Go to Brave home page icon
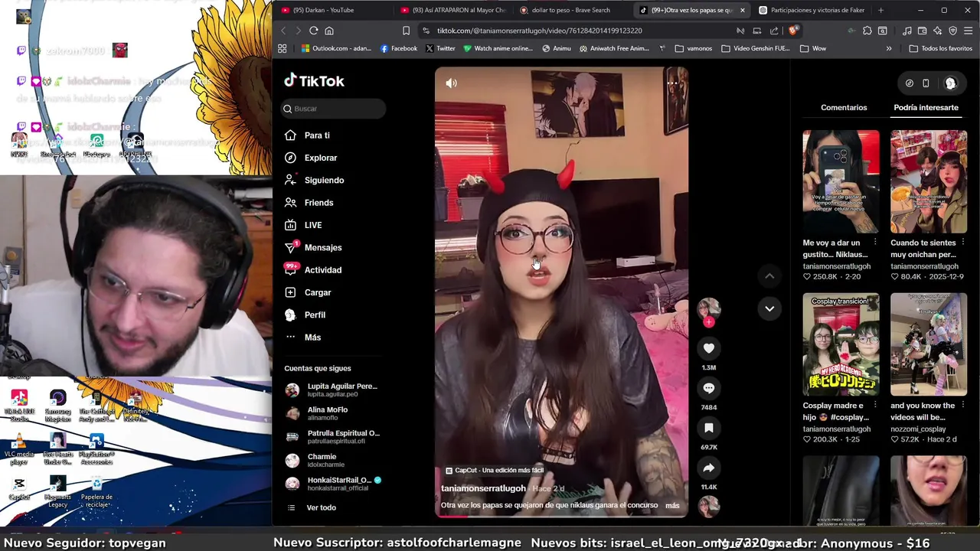The height and width of the screenshot is (551, 980). pyautogui.click(x=329, y=31)
